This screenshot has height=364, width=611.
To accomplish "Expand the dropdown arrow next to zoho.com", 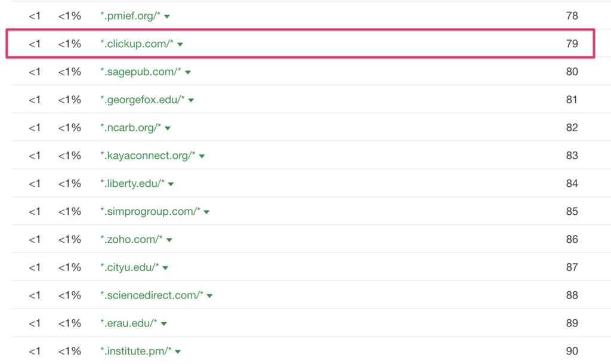I will point(169,240).
